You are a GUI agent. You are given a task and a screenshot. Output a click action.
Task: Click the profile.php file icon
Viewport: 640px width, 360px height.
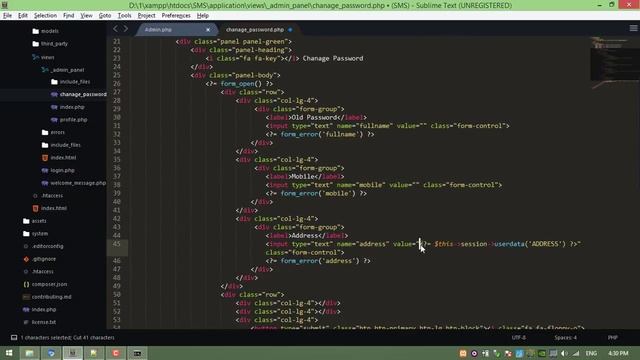click(54, 120)
